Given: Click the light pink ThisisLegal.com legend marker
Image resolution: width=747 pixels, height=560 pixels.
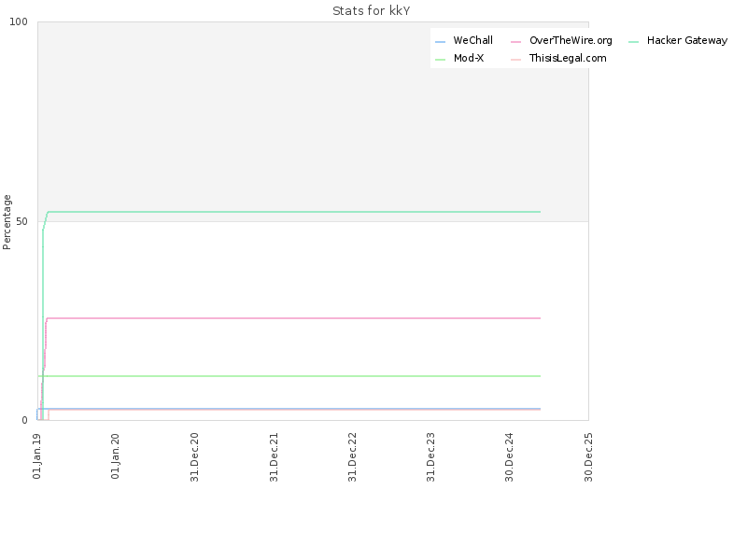Looking at the screenshot, I should pyautogui.click(x=516, y=60).
